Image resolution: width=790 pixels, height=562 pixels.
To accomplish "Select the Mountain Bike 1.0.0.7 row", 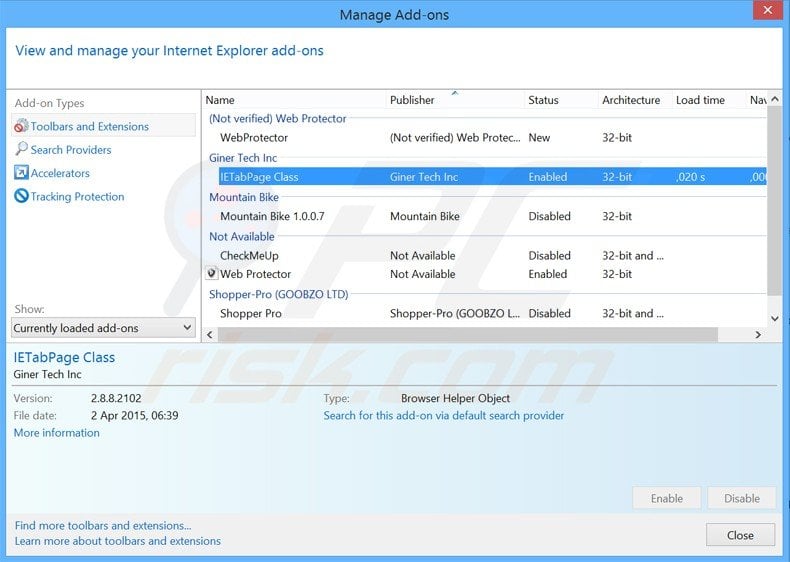I will 485,216.
